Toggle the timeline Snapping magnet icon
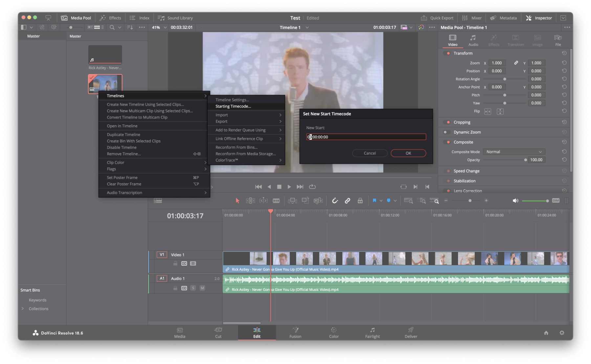The width and height of the screenshot is (591, 364). [335, 201]
